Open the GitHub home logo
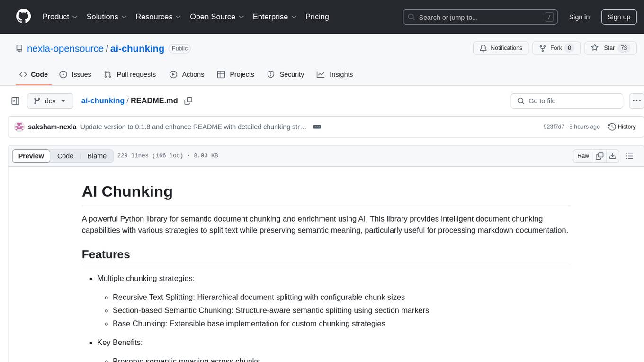Screen dimensions: 644x362 point(23,17)
